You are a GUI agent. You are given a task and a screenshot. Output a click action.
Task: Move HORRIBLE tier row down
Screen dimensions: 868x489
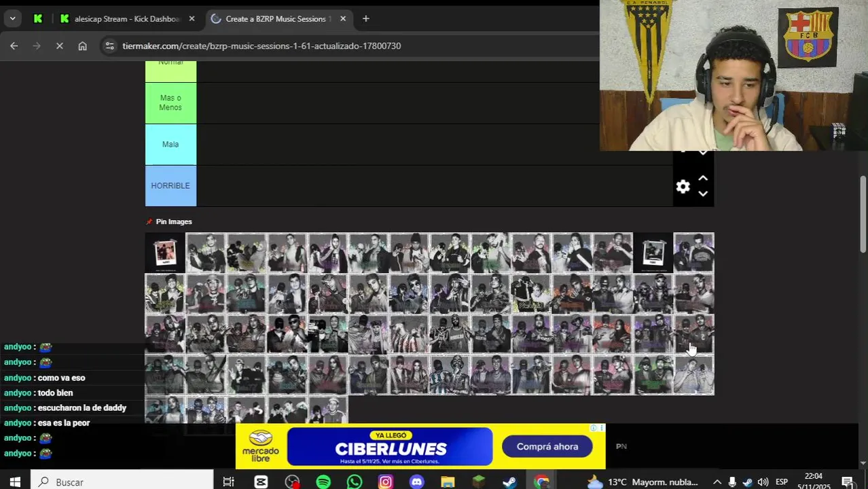pyautogui.click(x=703, y=194)
